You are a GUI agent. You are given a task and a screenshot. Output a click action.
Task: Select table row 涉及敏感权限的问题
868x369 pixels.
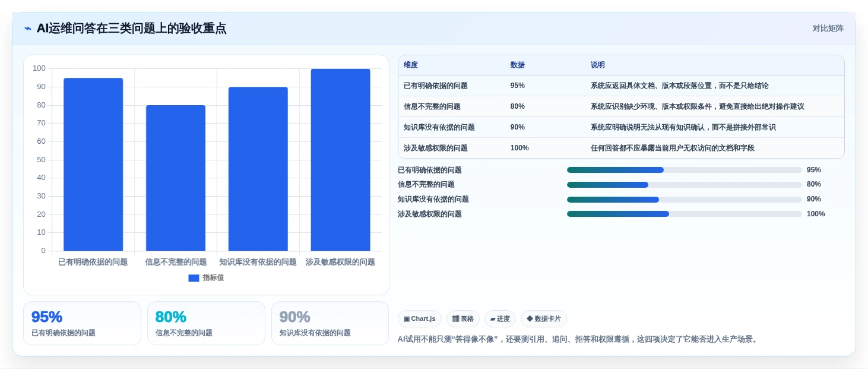[x=621, y=148]
